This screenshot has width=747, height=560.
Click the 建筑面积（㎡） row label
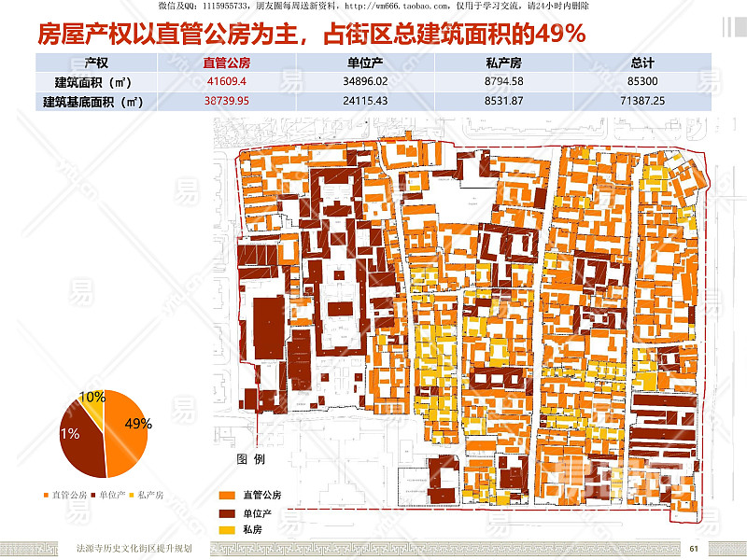(93, 82)
